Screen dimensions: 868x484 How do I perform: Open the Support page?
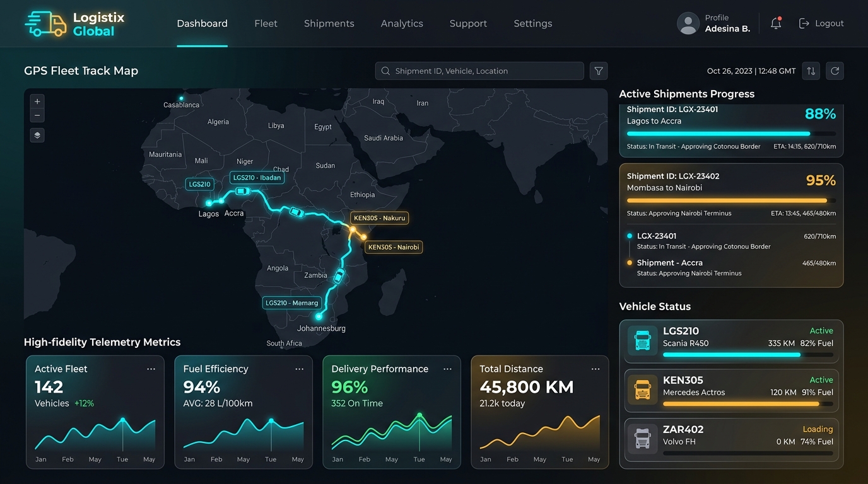pos(468,23)
